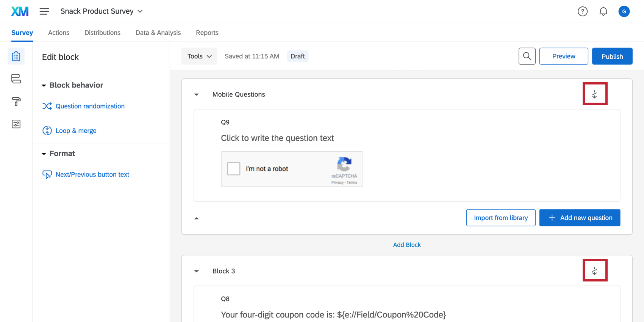Click the Q9 question text placeholder
The image size is (644, 322).
277,138
